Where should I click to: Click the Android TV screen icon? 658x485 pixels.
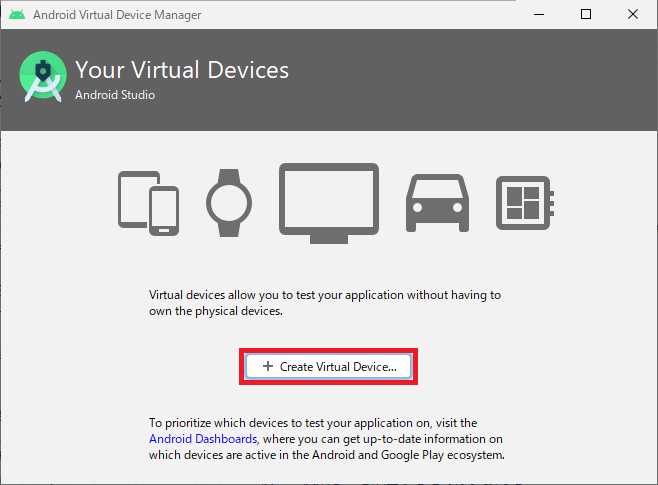coord(329,203)
